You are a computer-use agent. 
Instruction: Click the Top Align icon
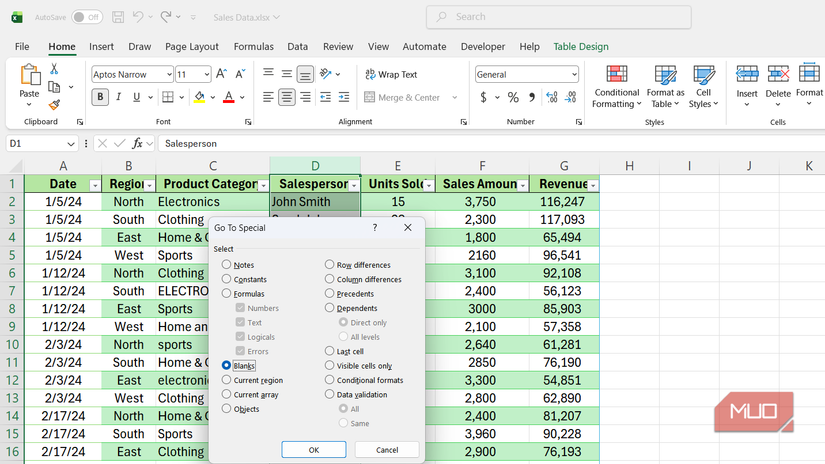tap(268, 74)
